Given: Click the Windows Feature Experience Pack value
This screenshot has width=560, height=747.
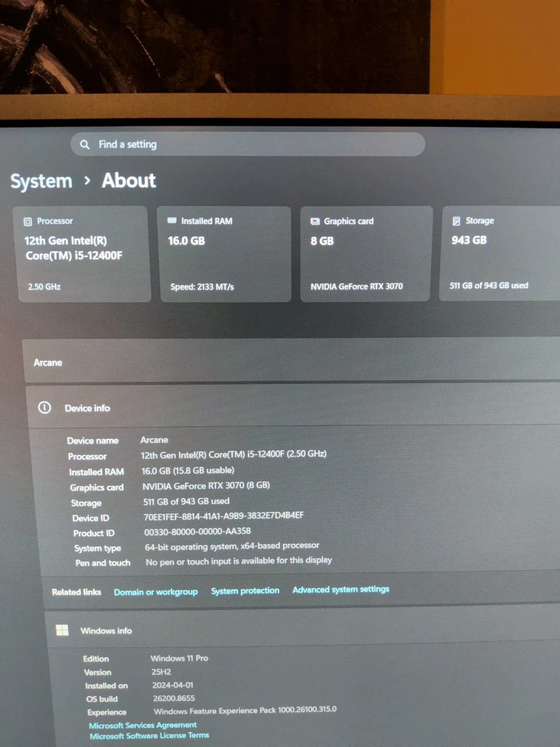Looking at the screenshot, I should click(x=245, y=710).
